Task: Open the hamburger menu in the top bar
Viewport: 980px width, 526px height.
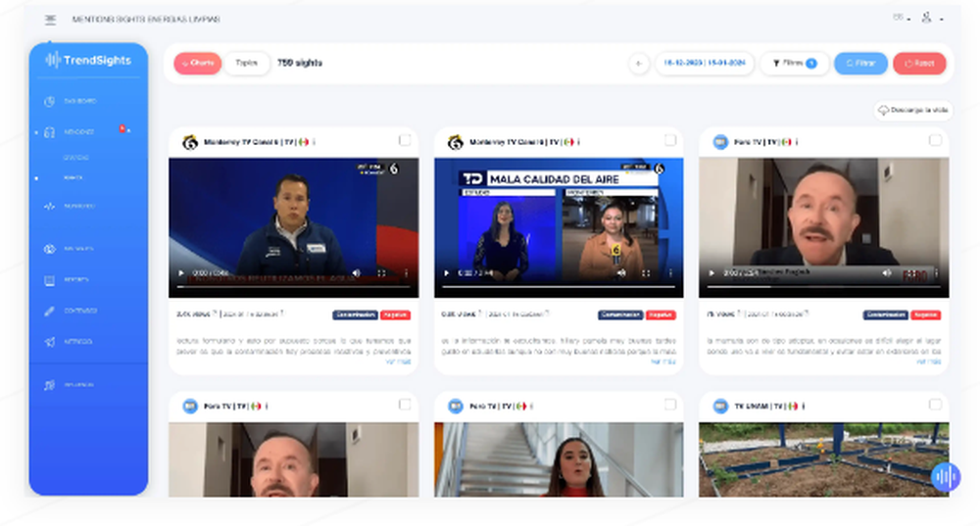Action: click(51, 20)
